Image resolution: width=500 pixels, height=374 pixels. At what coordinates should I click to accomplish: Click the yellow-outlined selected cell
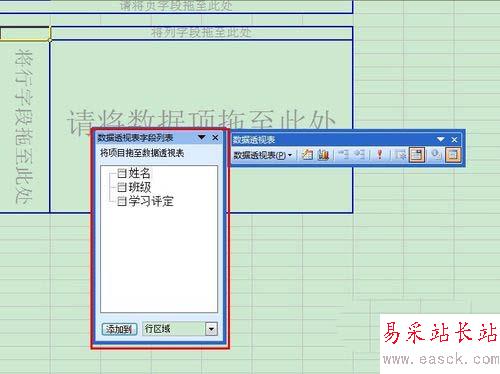tap(25, 33)
